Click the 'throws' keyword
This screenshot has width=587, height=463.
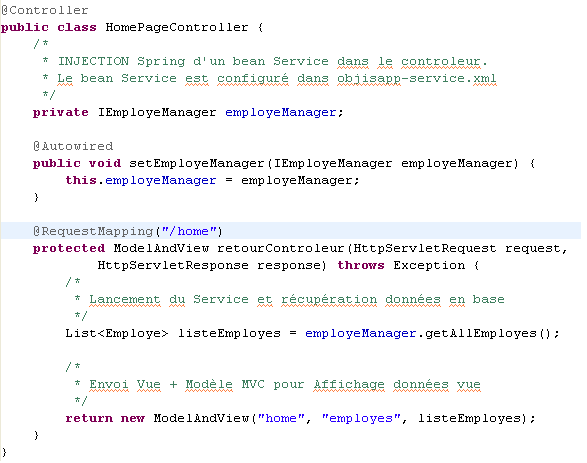[361, 265]
